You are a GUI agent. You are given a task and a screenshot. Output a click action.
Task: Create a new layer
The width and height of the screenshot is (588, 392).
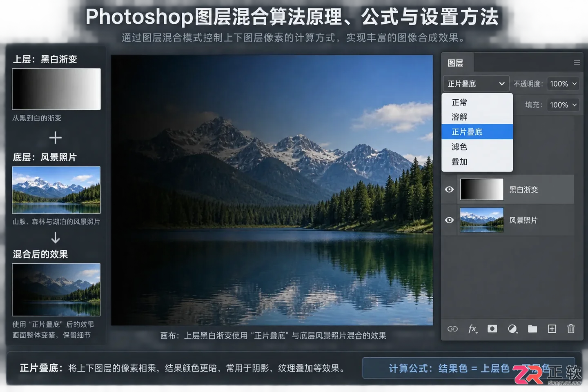552,329
